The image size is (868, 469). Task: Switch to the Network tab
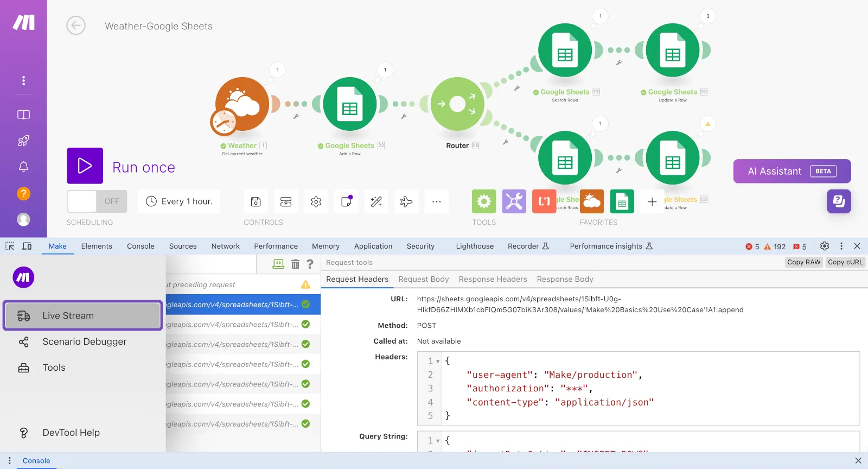[x=225, y=246]
